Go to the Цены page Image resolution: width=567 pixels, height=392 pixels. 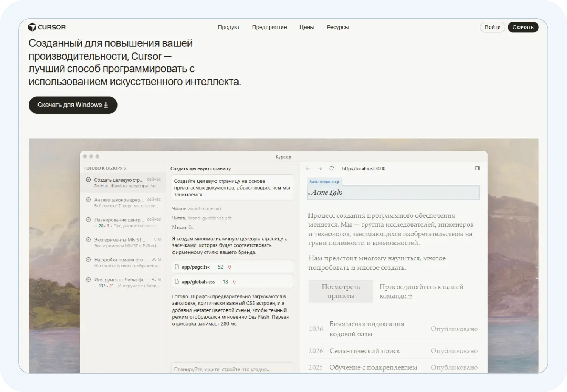(307, 27)
